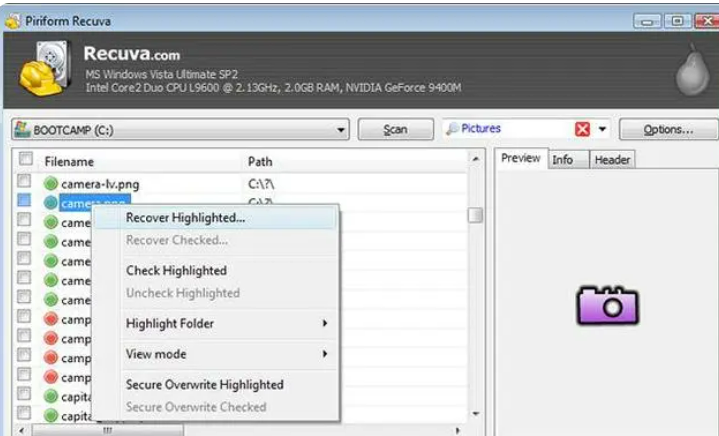Click the horizontal scrollbar left arrow
719x436 pixels.
point(22,430)
